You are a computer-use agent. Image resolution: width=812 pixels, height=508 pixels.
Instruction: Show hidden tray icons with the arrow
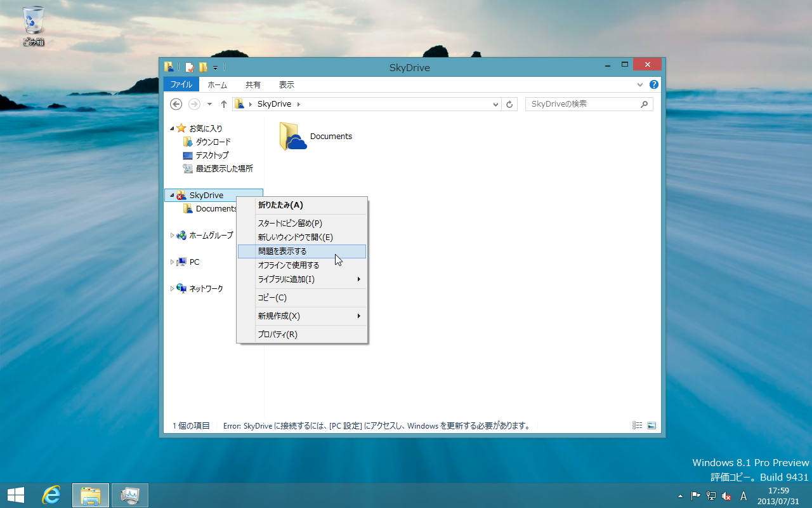681,496
